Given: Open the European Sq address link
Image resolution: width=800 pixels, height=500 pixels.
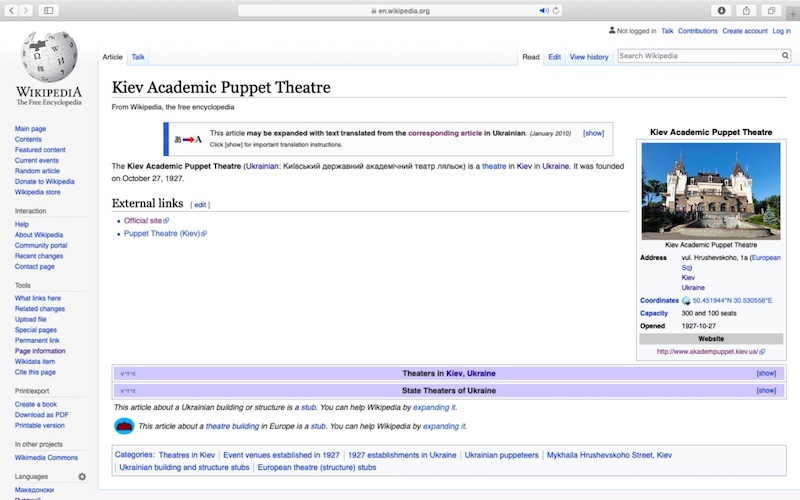Looking at the screenshot, I should [731, 263].
